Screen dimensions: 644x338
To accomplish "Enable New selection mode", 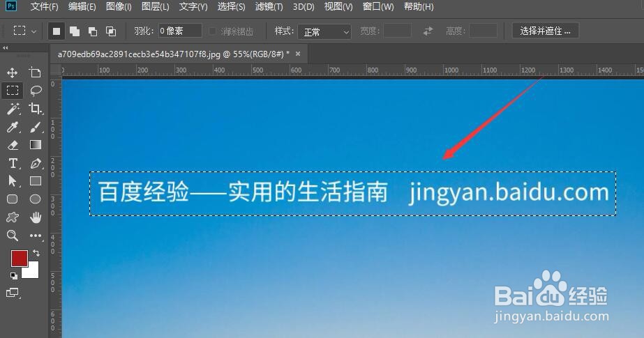I will 57,31.
